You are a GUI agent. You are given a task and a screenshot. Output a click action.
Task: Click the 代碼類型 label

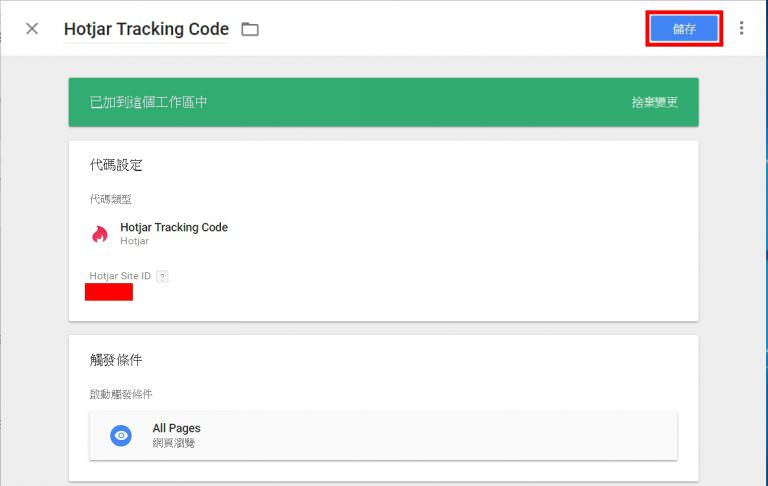pos(110,199)
